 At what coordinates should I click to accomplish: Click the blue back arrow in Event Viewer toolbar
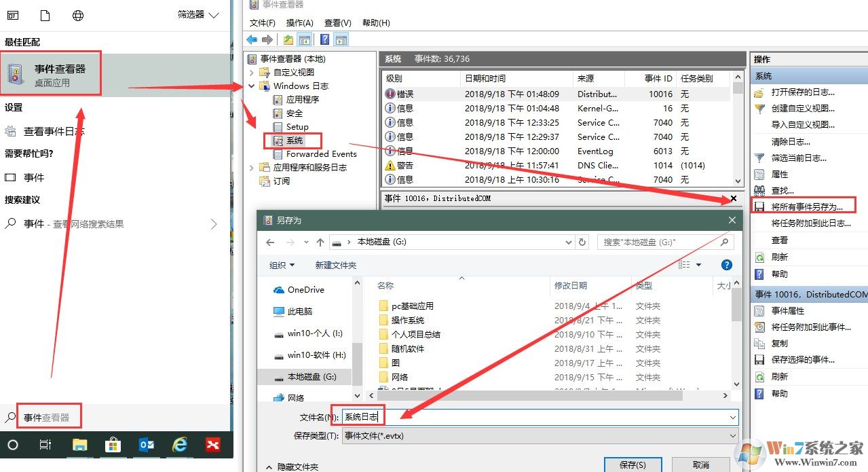[252, 39]
